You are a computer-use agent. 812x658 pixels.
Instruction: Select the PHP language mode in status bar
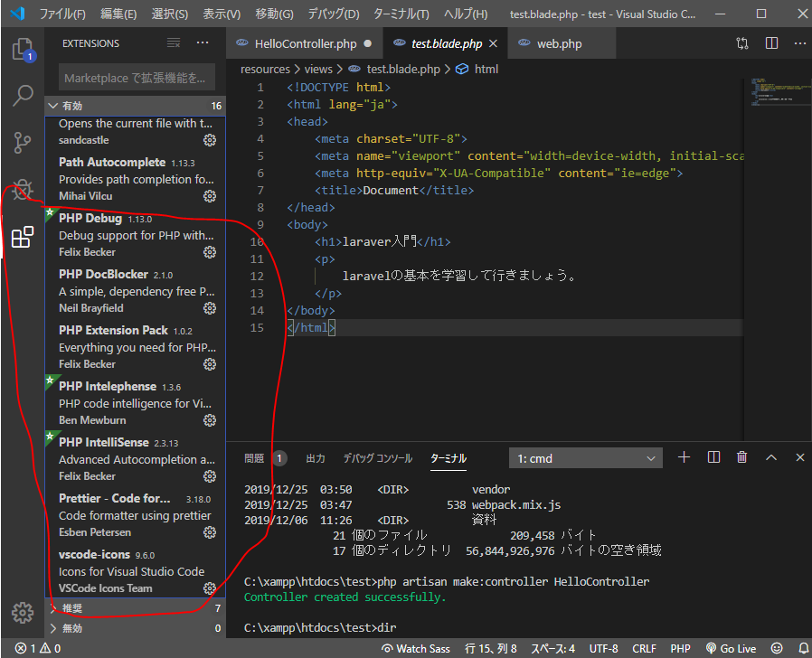point(680,648)
